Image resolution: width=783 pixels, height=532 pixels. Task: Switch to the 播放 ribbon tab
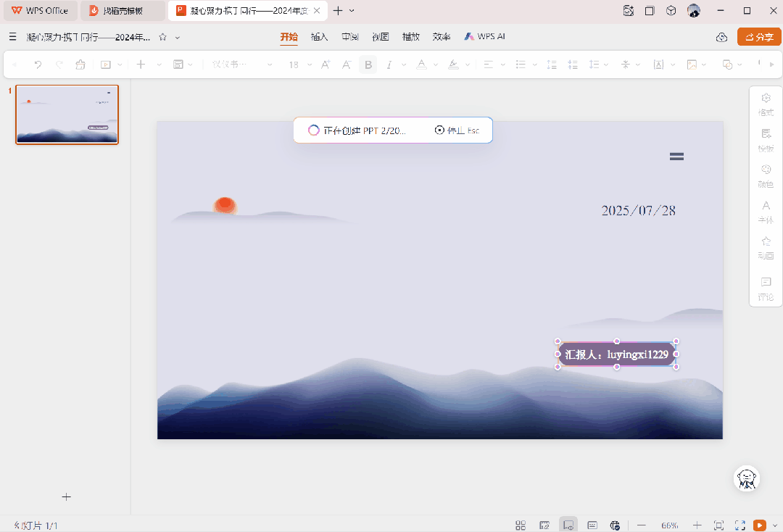tap(411, 37)
